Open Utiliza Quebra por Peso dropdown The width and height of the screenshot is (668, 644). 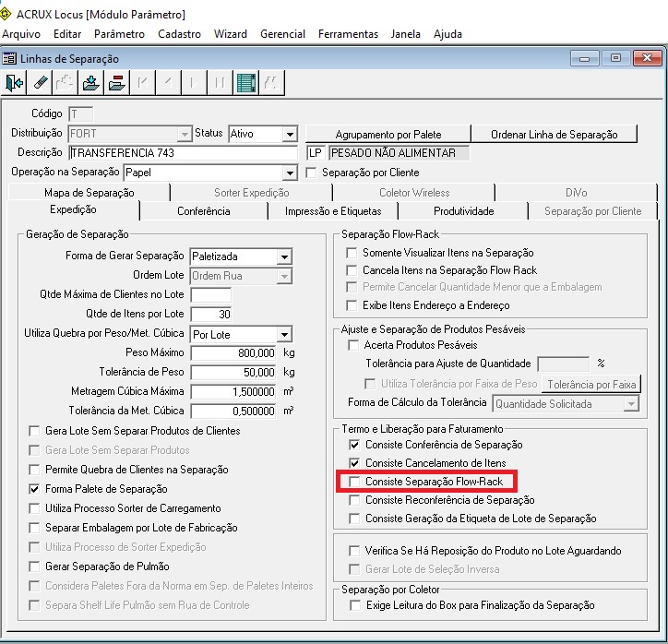[284, 335]
